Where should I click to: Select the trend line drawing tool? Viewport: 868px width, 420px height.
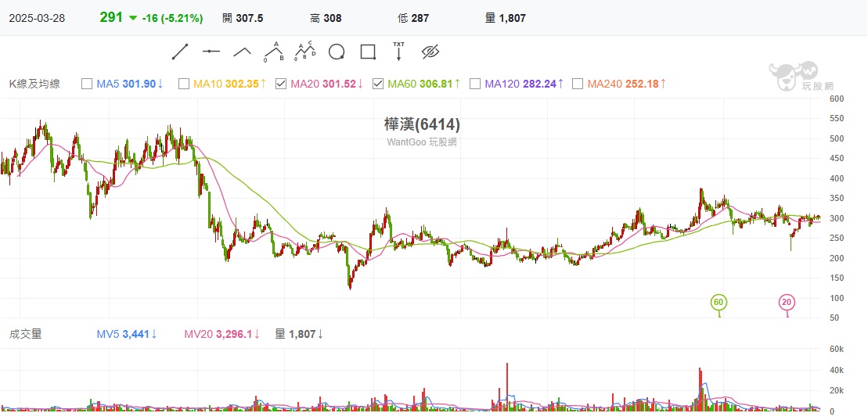click(x=180, y=52)
